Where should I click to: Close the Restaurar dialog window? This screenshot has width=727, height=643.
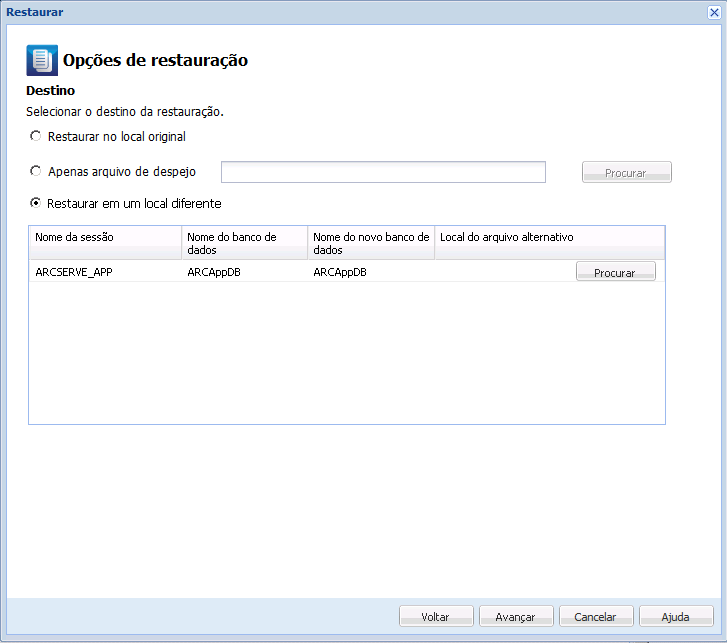(714, 12)
